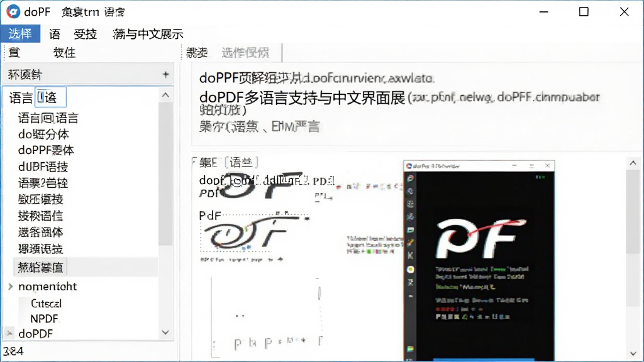Expand the nomentoht tree node

[x=11, y=287]
